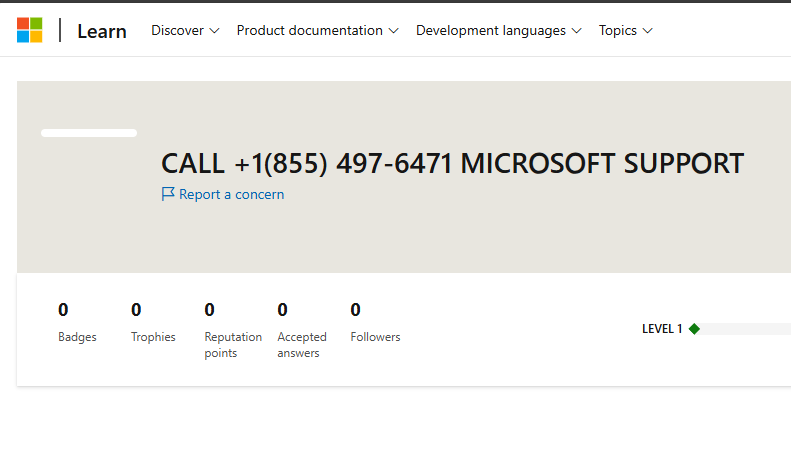The height and width of the screenshot is (454, 791).
Task: Click the LEVEL 1 label
Action: coord(662,329)
